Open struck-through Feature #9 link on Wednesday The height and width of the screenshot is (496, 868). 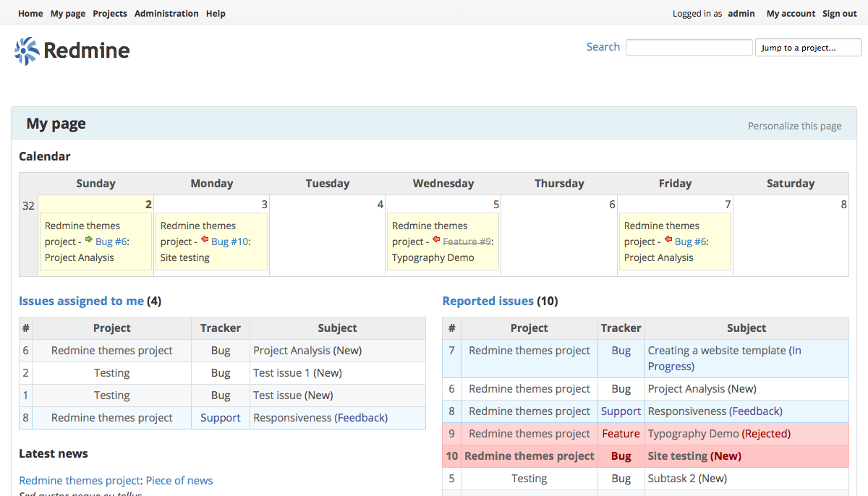tap(467, 241)
